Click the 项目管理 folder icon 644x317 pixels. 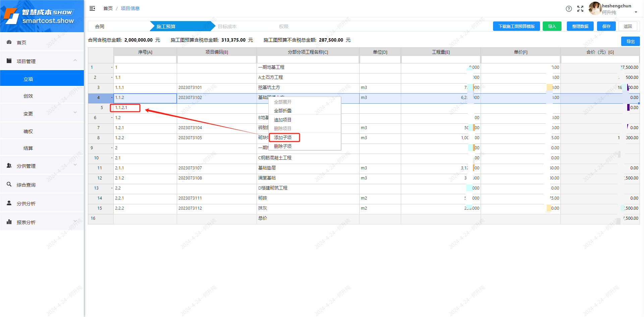(9, 61)
